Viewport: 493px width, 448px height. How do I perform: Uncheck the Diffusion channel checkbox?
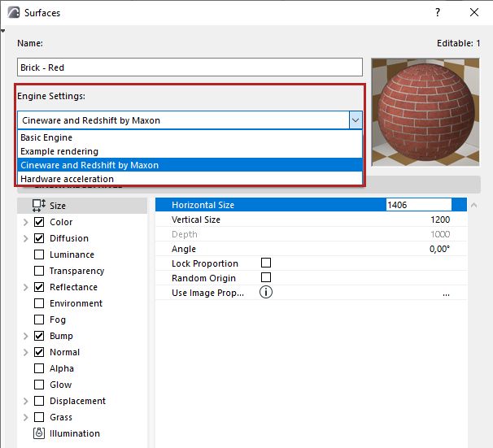39,238
